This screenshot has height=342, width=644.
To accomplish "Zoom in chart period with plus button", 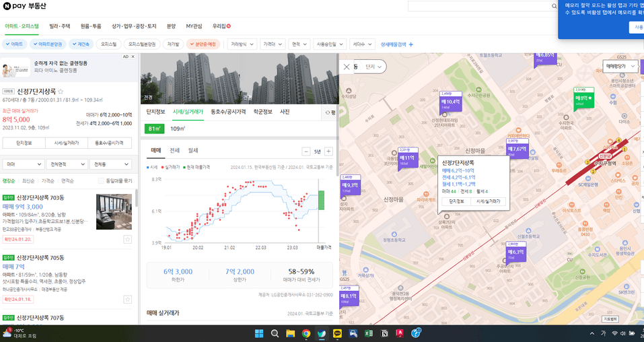I will [x=328, y=151].
